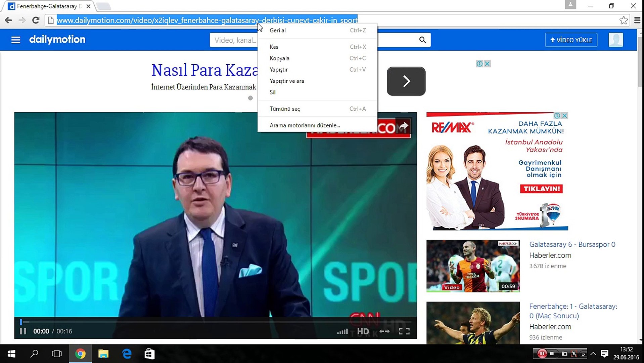644x363 pixels.
Task: Click the recorder camera snapshot icon
Action: coord(564,354)
